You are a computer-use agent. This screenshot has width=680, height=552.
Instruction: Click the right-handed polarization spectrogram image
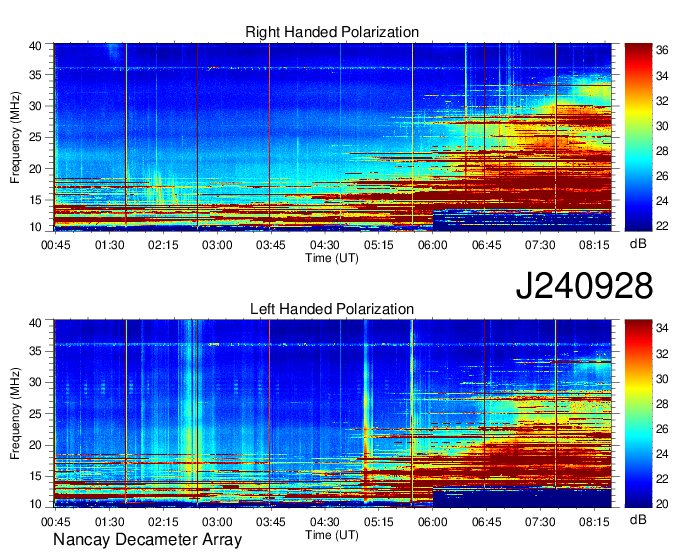[x=333, y=137]
